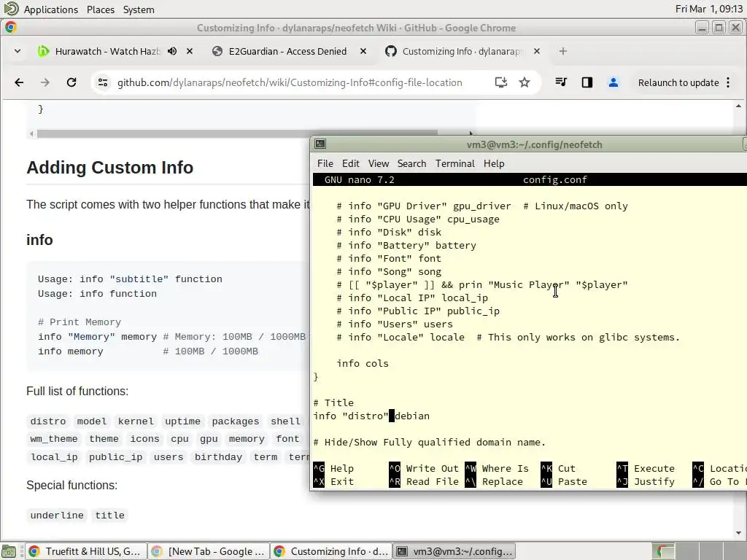Click the 'birthday' function tag
Viewport: 747px width, 560px height.
pyautogui.click(x=218, y=456)
